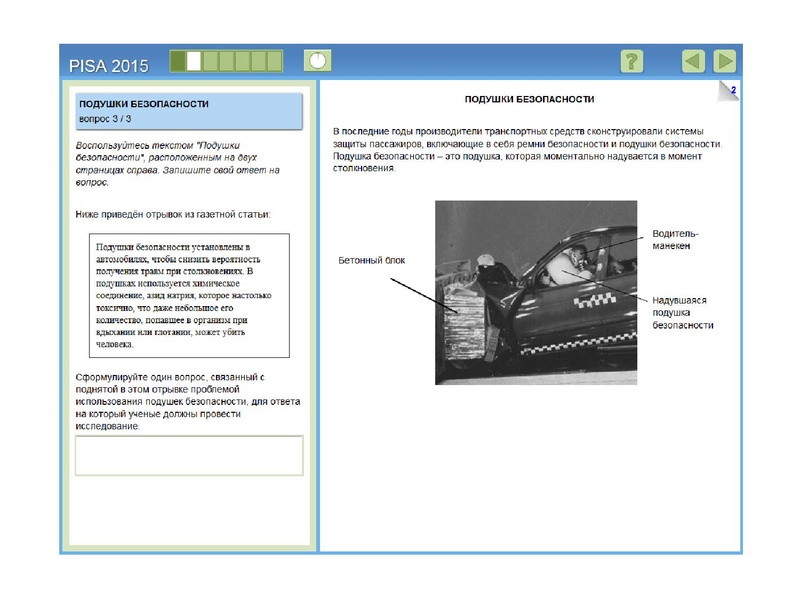Click the 'Бетонный блок' image label
Image resolution: width=800 pixels, height=600 pixels.
372,257
